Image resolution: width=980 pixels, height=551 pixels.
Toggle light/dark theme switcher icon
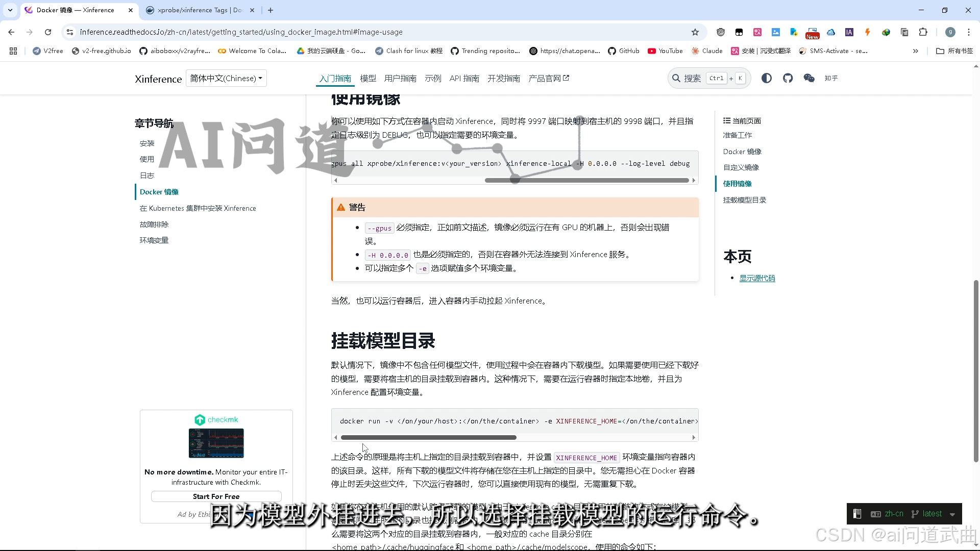coord(766,78)
